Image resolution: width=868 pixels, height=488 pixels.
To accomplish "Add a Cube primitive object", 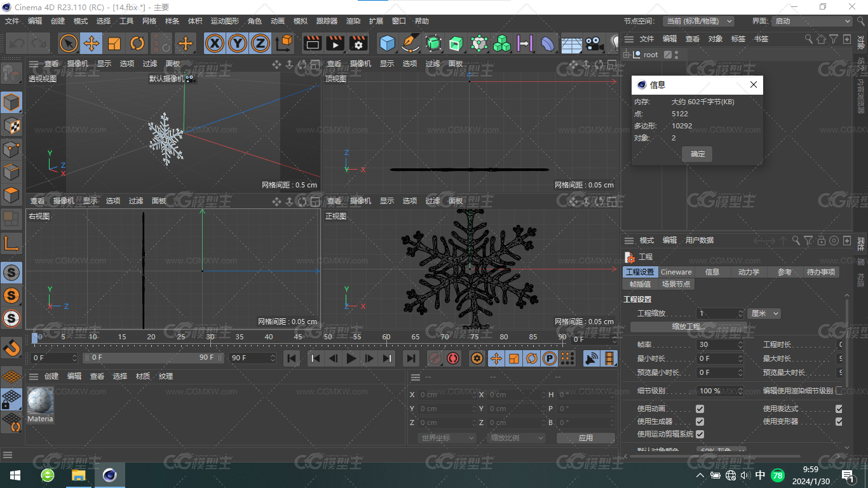I will point(387,43).
